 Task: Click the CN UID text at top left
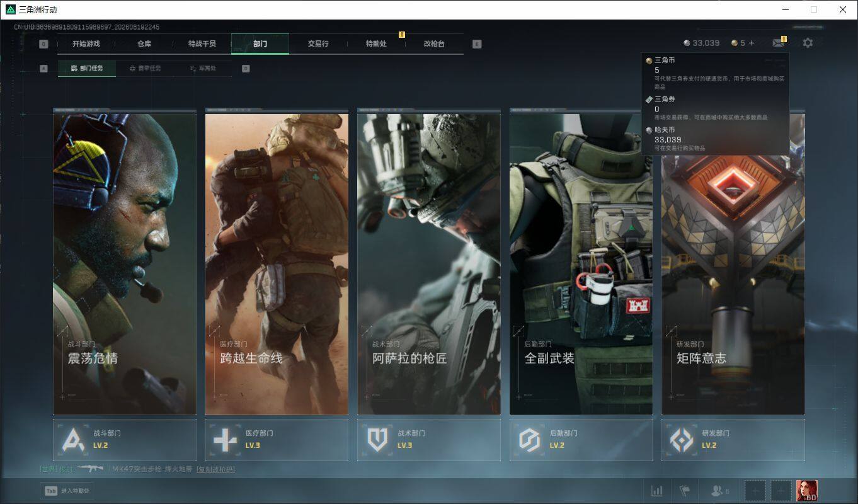[87, 27]
